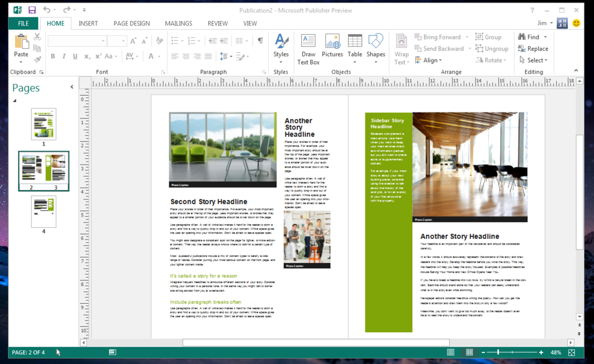Switch to the PAGE DESIGN tab

pyautogui.click(x=132, y=23)
